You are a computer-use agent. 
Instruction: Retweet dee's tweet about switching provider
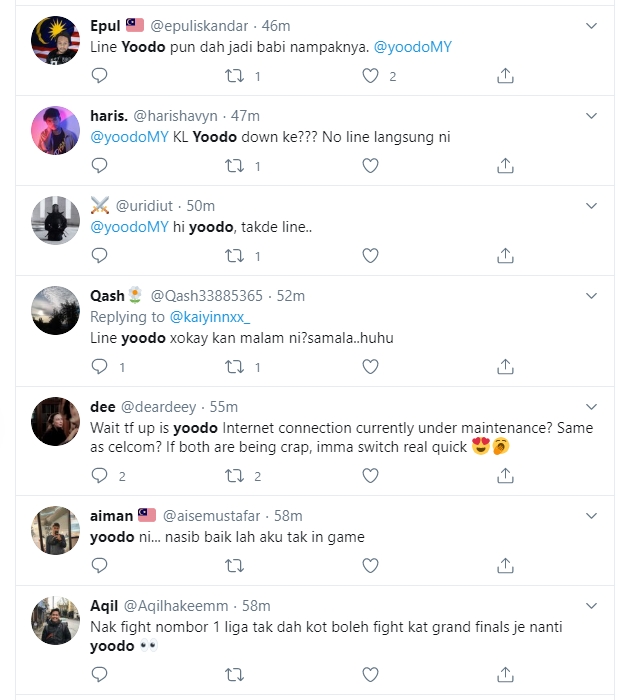coord(236,476)
